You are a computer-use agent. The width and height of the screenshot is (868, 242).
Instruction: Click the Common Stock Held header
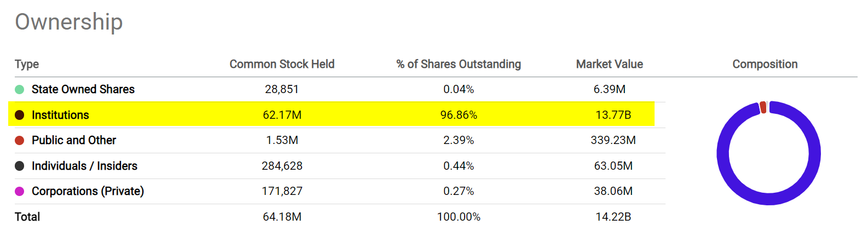(282, 64)
